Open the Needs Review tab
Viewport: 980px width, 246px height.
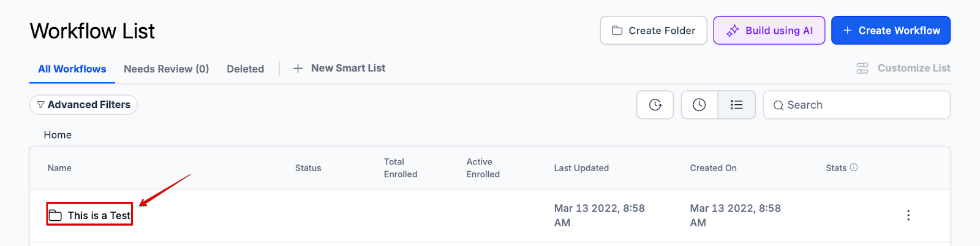click(x=166, y=69)
